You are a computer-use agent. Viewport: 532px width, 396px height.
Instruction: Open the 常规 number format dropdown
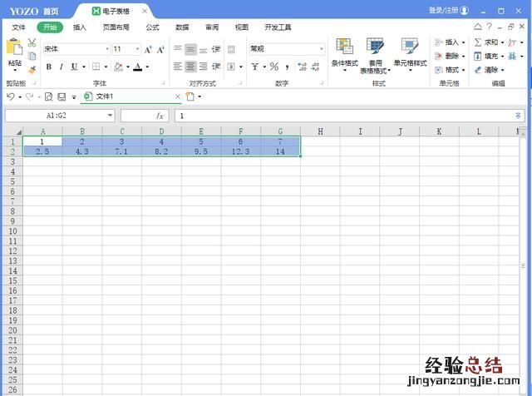[x=322, y=49]
